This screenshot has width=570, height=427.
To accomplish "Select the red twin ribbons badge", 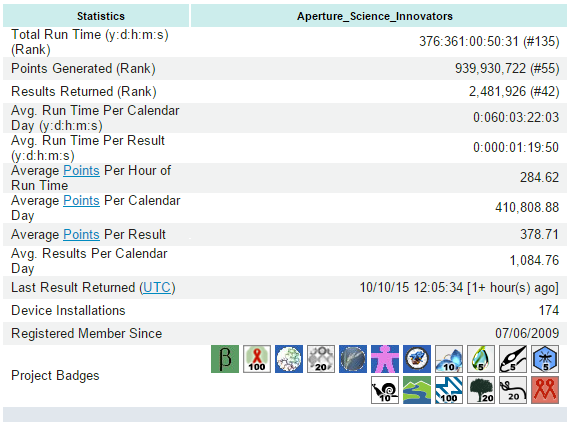I will [x=545, y=390].
